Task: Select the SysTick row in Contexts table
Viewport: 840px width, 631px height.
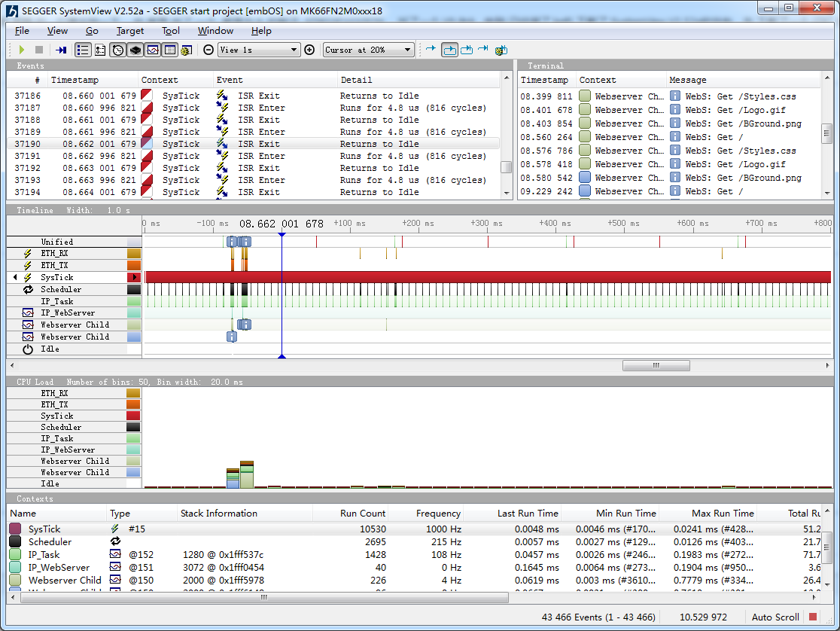Action: (414, 529)
